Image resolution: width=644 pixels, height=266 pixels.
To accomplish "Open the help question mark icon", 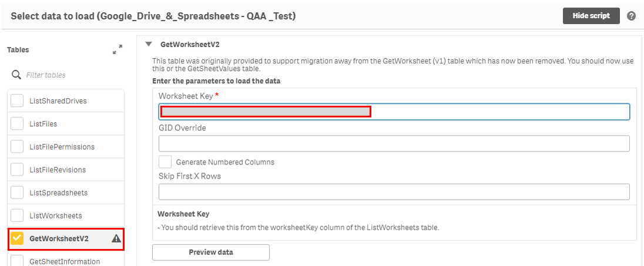I will [x=631, y=16].
